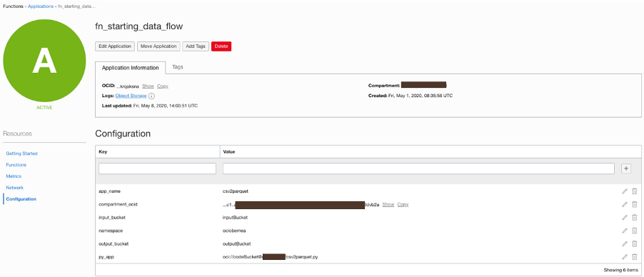Go to Applications breadcrumb
This screenshot has width=644, height=277.
(x=40, y=6)
